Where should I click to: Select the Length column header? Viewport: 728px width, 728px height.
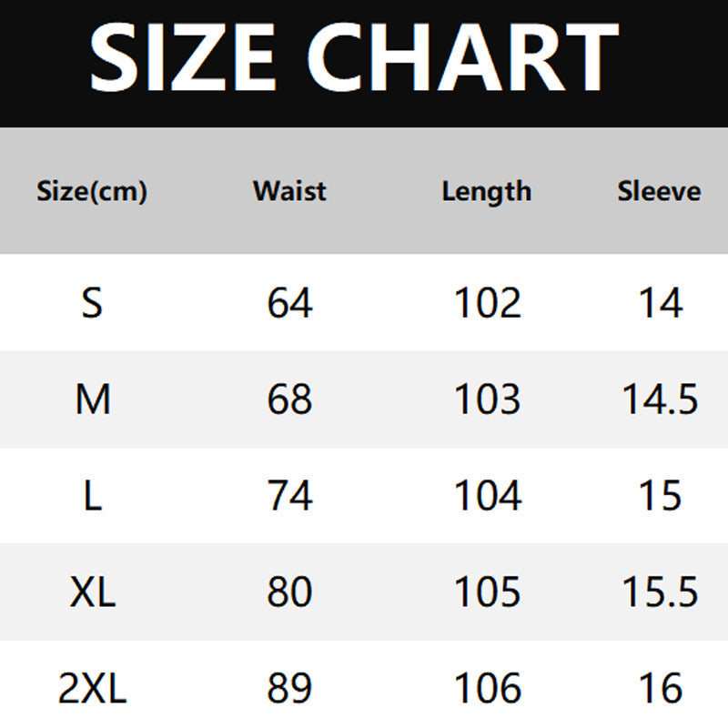pos(487,192)
